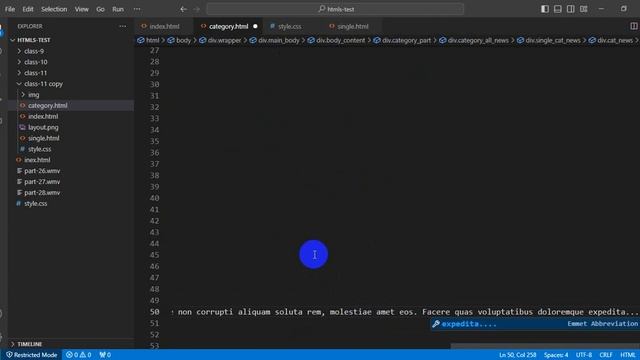The image size is (640, 360).
Task: Open the Go menu
Action: pos(100,9)
